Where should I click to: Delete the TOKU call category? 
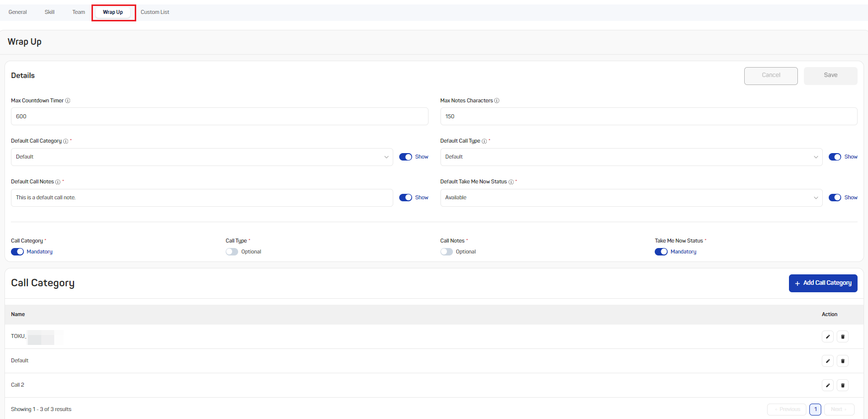coord(843,336)
